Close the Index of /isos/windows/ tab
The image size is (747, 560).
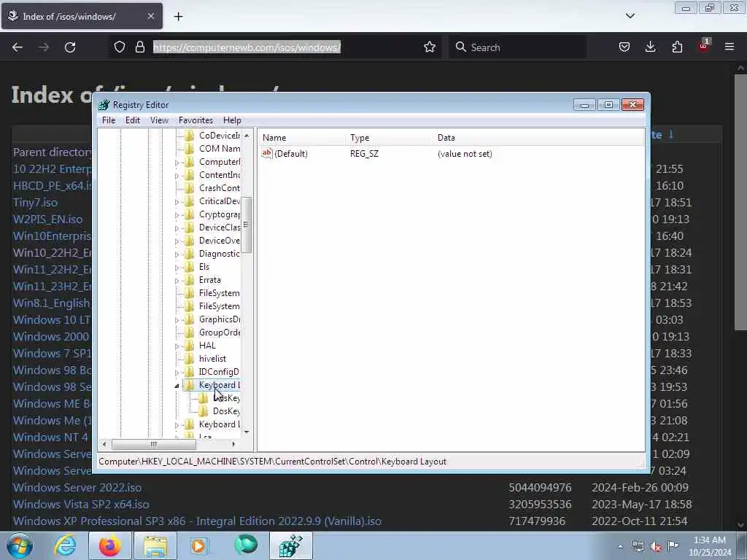(150, 16)
